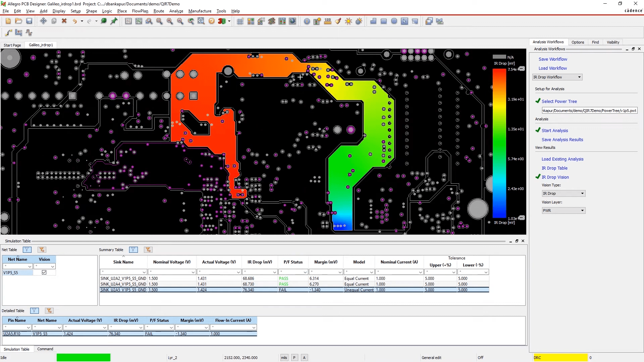Save the board with the floppy icon
644x362 pixels.
(29, 21)
